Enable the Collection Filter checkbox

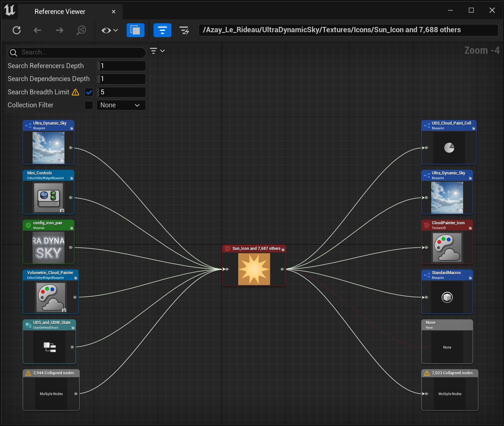tap(89, 105)
